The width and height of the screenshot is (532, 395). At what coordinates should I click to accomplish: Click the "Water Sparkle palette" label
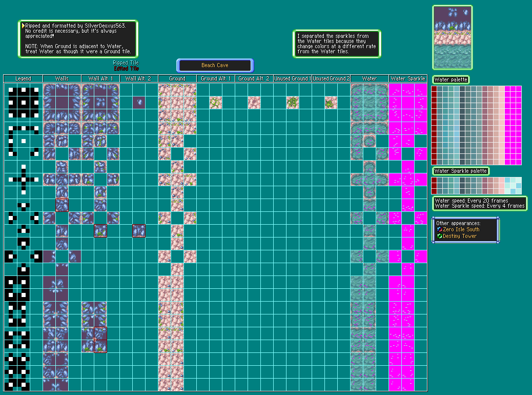(x=460, y=171)
